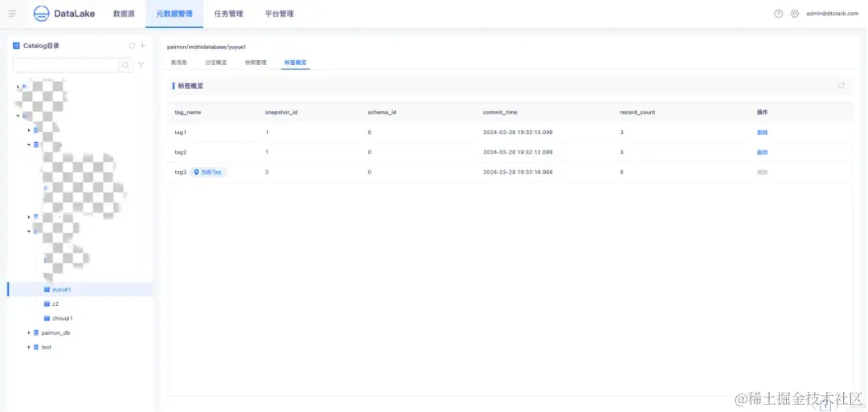Click commit time 2024-03-28 19:32:16.968

[x=518, y=172]
